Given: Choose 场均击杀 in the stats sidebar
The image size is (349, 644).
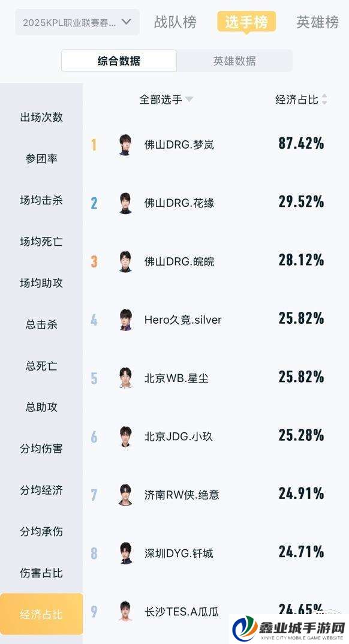Looking at the screenshot, I should click(x=41, y=200).
